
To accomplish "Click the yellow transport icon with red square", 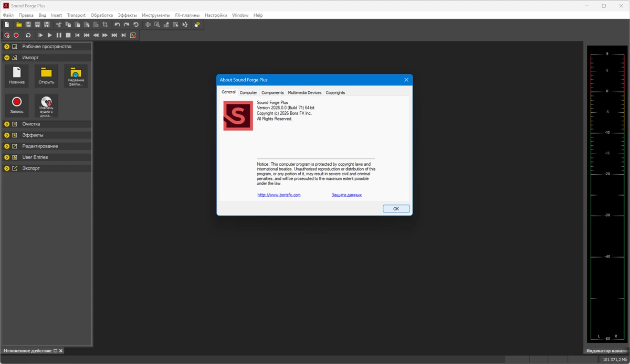I will coord(133,35).
